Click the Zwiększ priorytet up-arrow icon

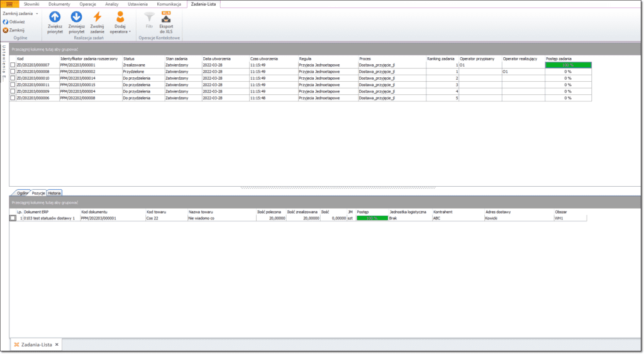coord(55,17)
